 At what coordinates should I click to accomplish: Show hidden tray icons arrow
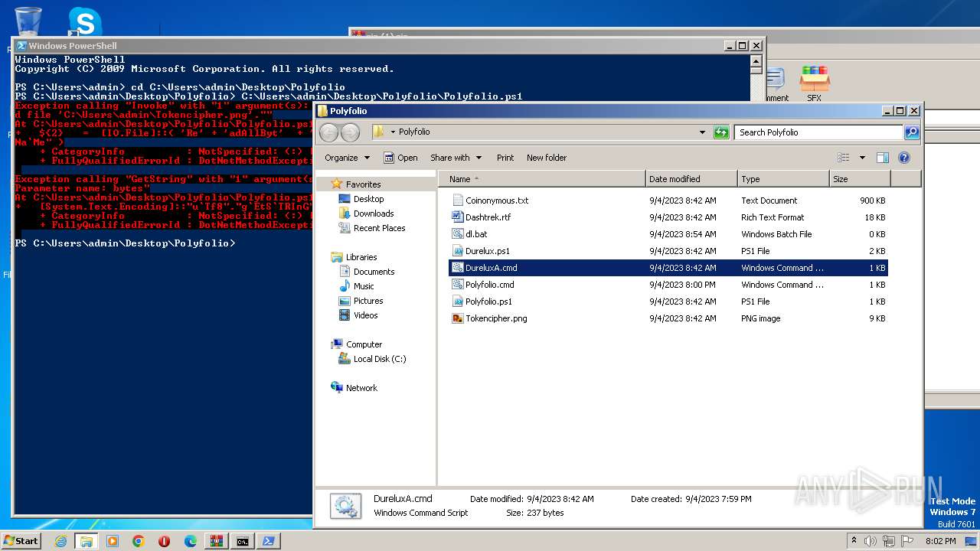coord(854,540)
